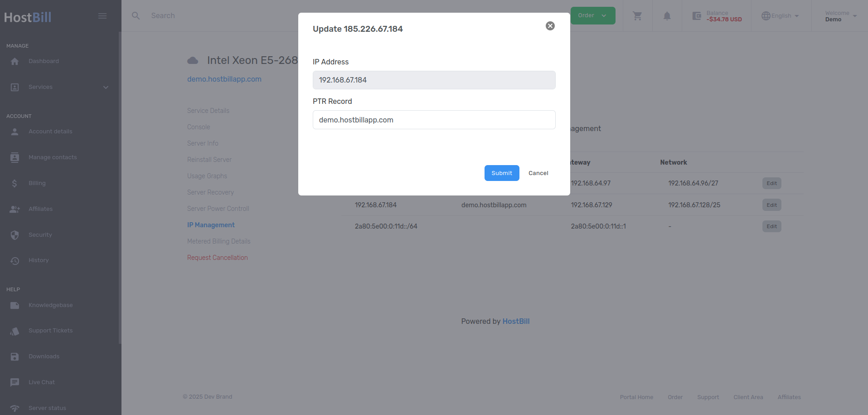
Task: Click the hamburger menu icon
Action: 102,16
